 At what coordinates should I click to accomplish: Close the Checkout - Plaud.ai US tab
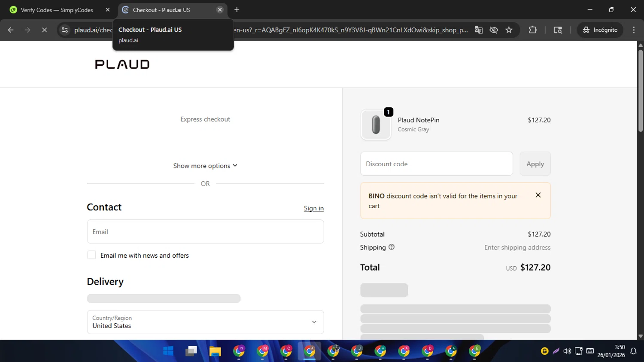click(x=220, y=9)
